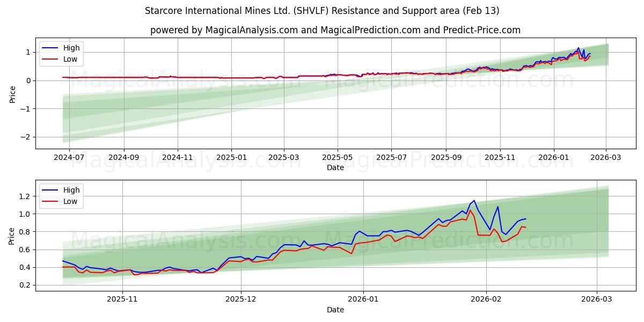Click the top chart '2025-11' tick label
644x322 pixels.
pyautogui.click(x=500, y=157)
